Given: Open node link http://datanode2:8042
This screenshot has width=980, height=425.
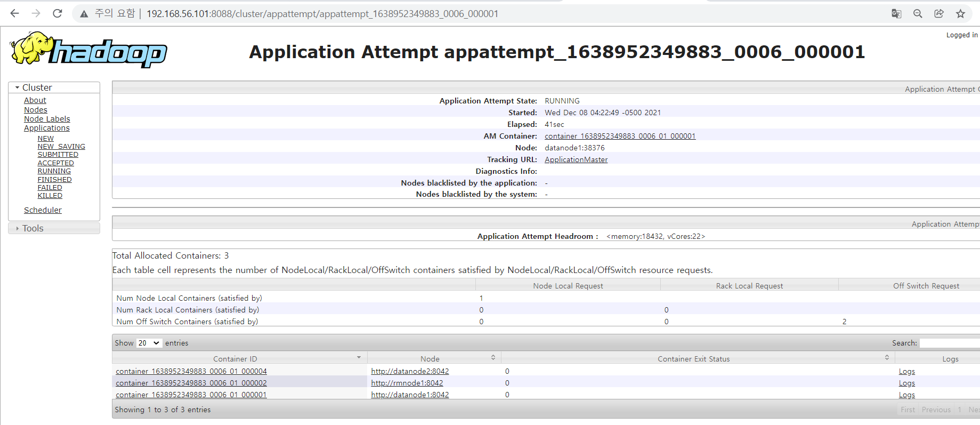Looking at the screenshot, I should 410,371.
